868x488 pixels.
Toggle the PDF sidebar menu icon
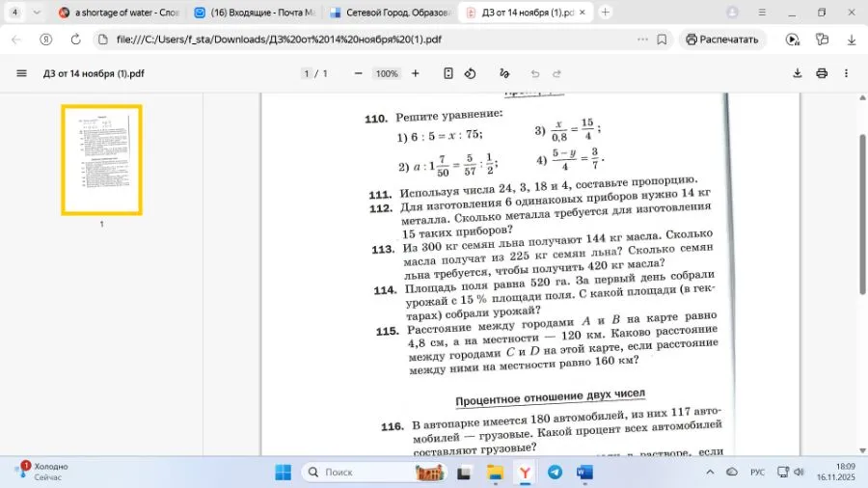[21, 73]
